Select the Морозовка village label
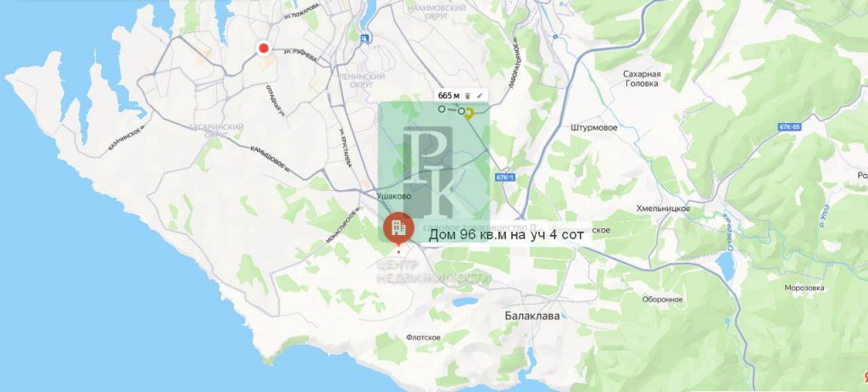This screenshot has height=392, width=868. pyautogui.click(x=804, y=288)
